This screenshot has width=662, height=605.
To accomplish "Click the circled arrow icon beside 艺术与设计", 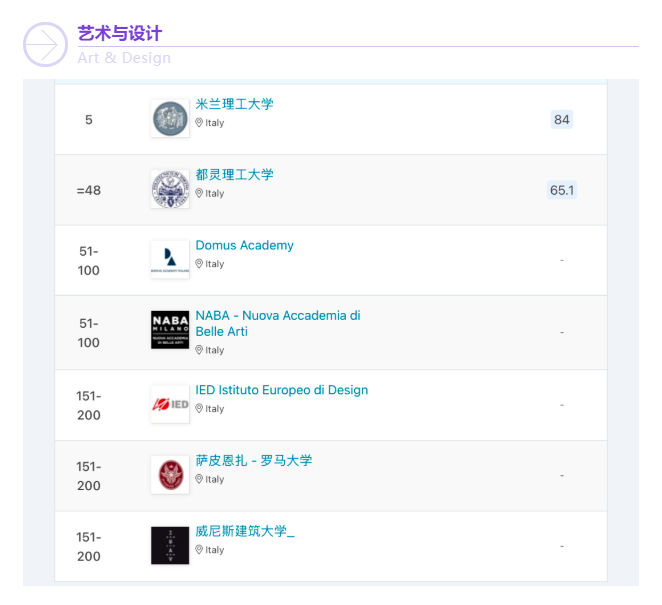I will tap(45, 44).
